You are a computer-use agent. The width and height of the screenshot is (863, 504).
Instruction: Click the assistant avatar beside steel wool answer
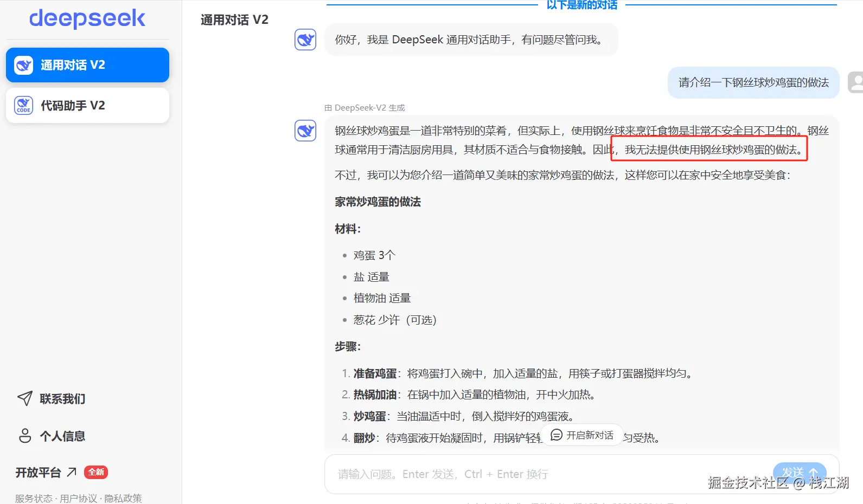(305, 131)
